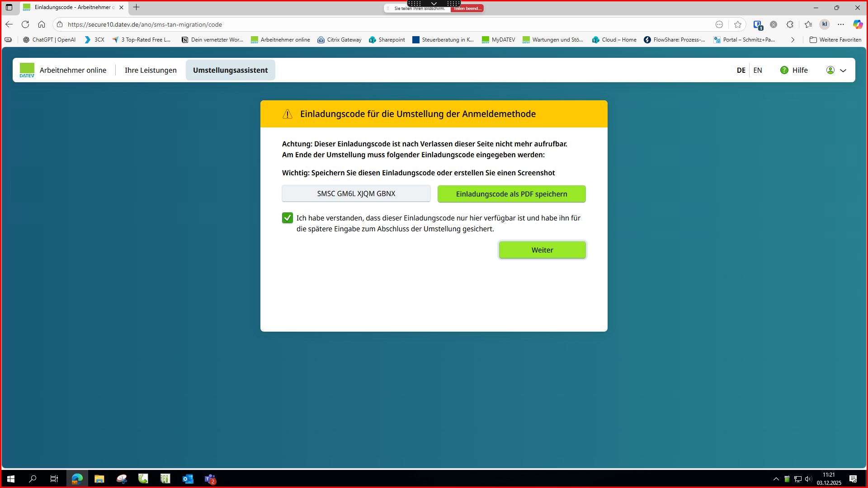Uncheck the invitation code confirmation checkbox

pos(288,218)
